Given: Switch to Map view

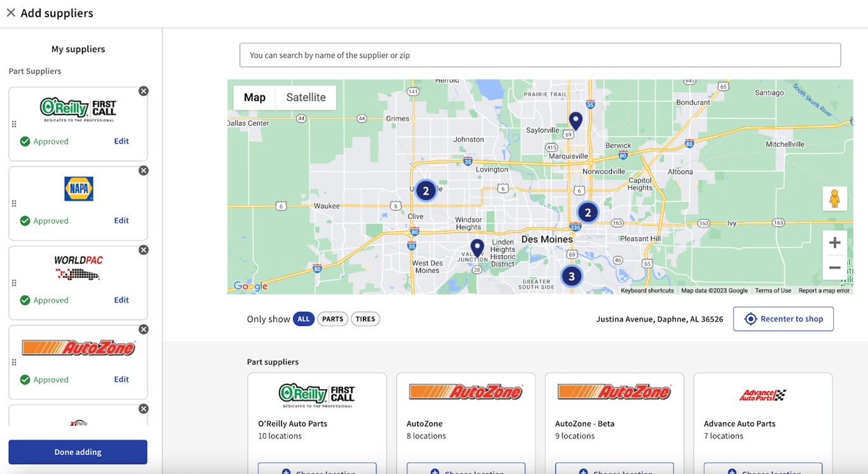Looking at the screenshot, I should (254, 97).
